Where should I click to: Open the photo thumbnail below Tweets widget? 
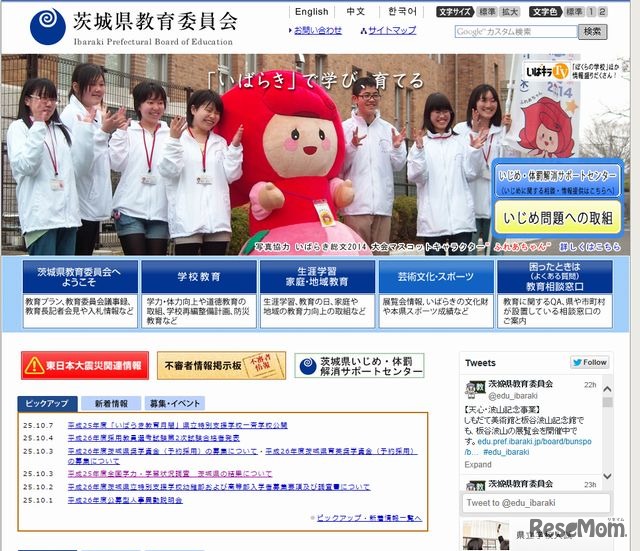486,535
